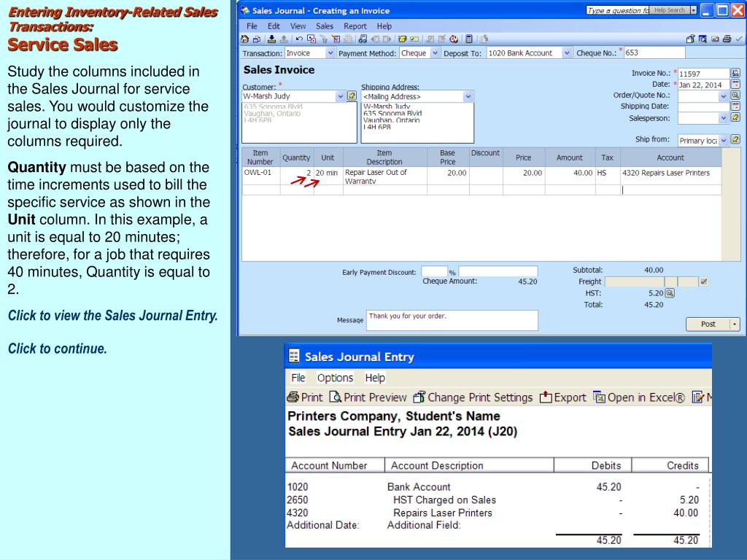Click the daily business manager window icon
Image resolution: width=747 pixels, height=560 pixels.
pyautogui.click(x=256, y=39)
